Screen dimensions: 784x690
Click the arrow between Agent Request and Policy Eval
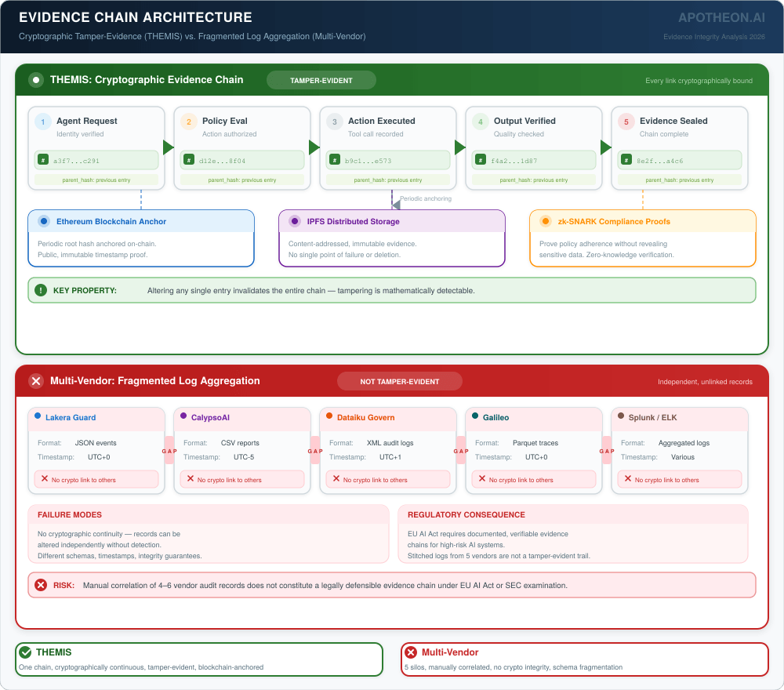coord(169,147)
